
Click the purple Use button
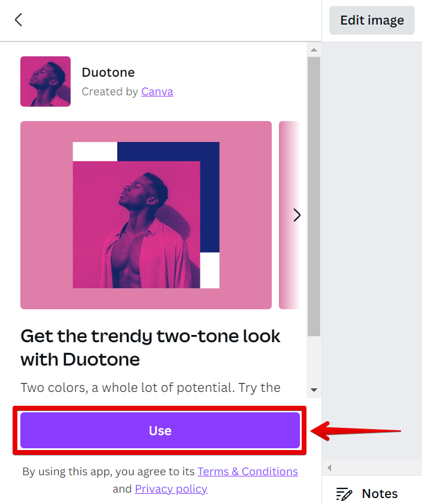tap(160, 430)
